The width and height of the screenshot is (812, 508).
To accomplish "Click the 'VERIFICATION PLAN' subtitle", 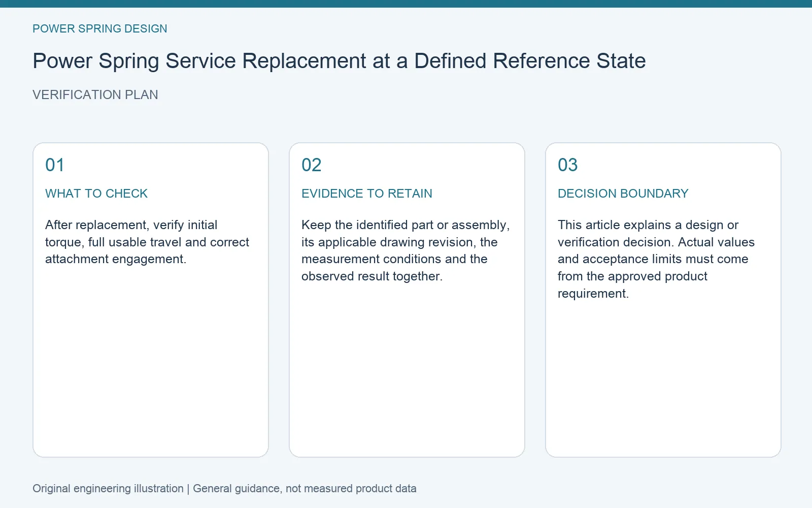I will (x=95, y=95).
